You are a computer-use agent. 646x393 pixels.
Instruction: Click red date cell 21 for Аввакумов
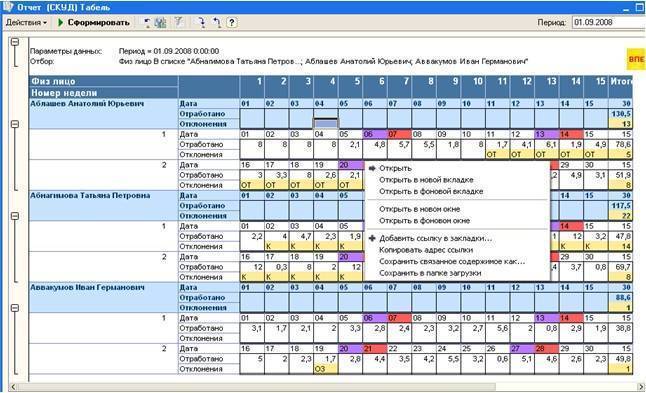click(374, 349)
